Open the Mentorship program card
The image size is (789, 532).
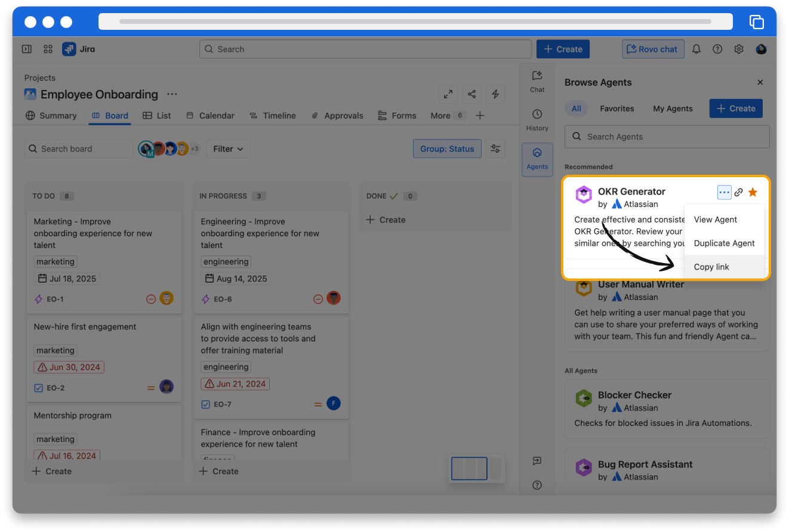click(x=104, y=432)
